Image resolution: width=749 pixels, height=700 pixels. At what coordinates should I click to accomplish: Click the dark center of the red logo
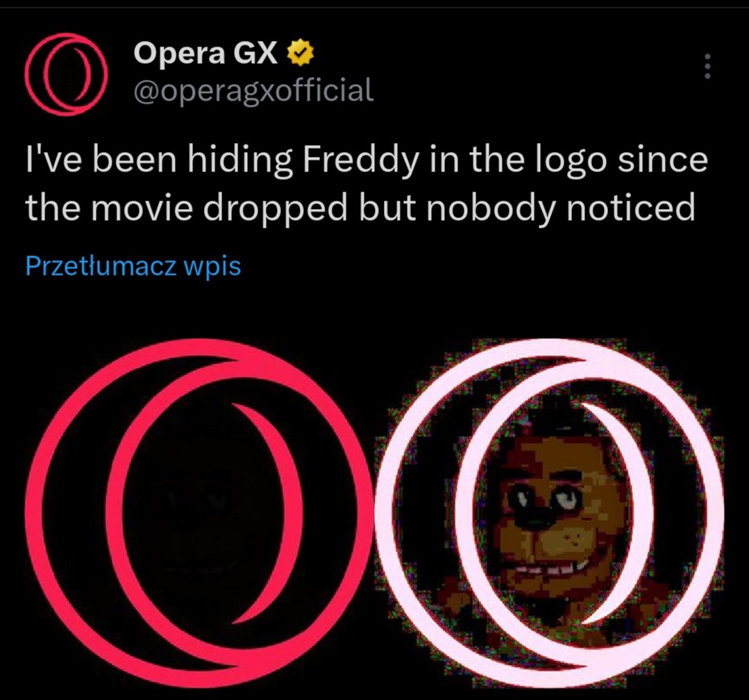[x=199, y=514]
